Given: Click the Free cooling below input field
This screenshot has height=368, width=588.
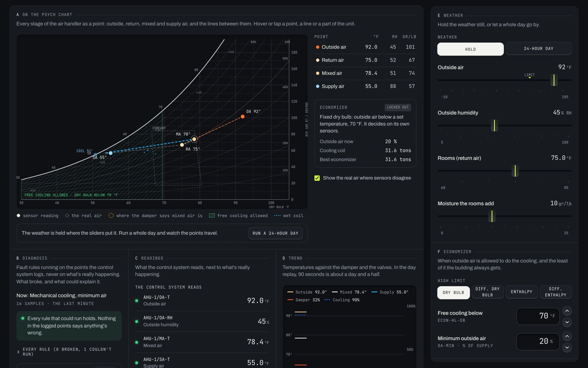Looking at the screenshot, I should click(538, 316).
